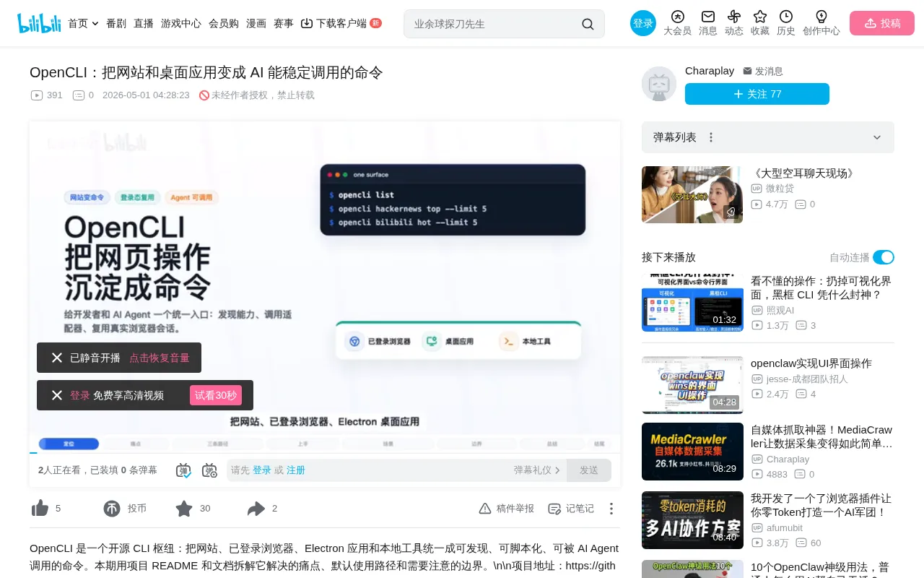The image size is (924, 578).
Task: Open 创作中心 lightbulb icon
Action: [821, 17]
